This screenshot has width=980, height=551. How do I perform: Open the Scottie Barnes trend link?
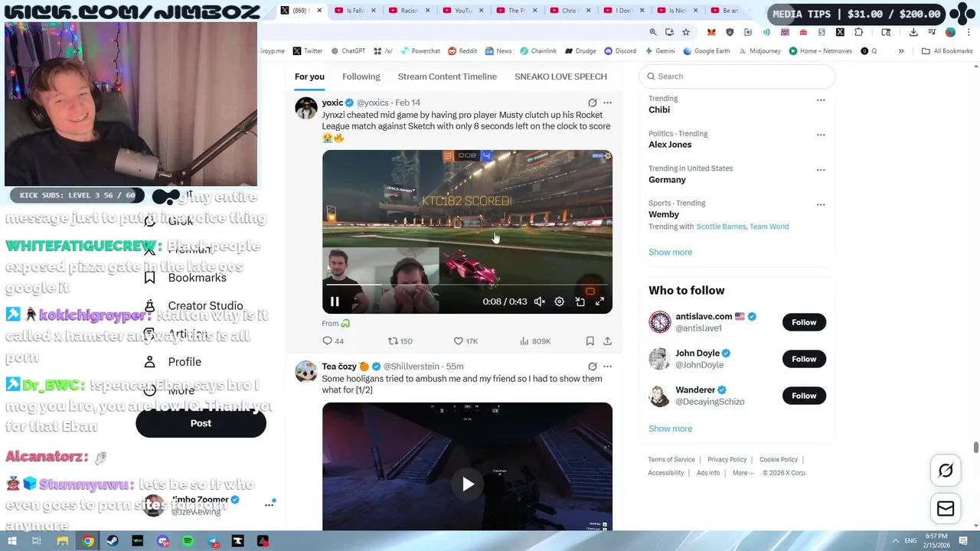[x=721, y=227]
